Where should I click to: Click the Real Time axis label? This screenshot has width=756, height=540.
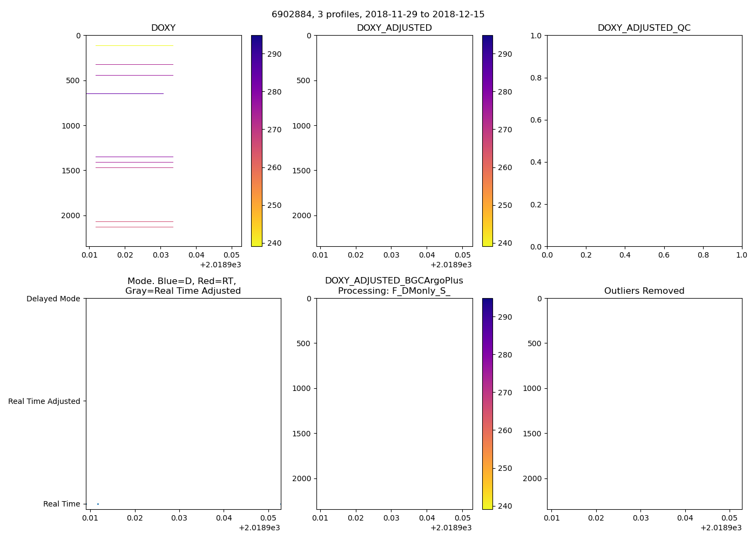[62, 504]
